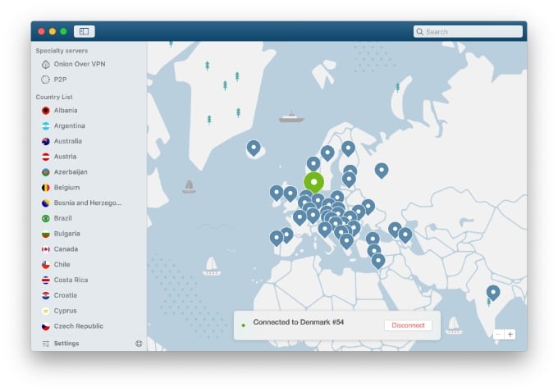
Task: Click the Canada flag icon
Action: tap(46, 249)
